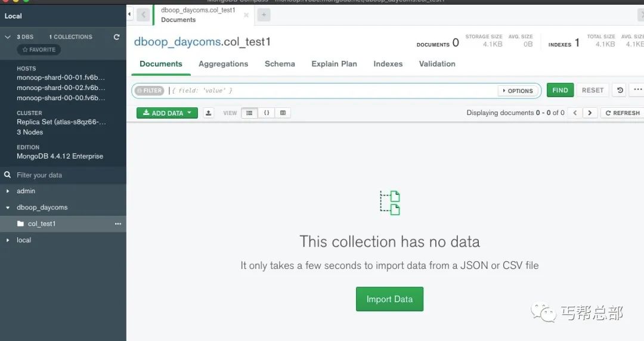
Task: Click the dboop_daycoms namespace link in header
Action: 177,42
